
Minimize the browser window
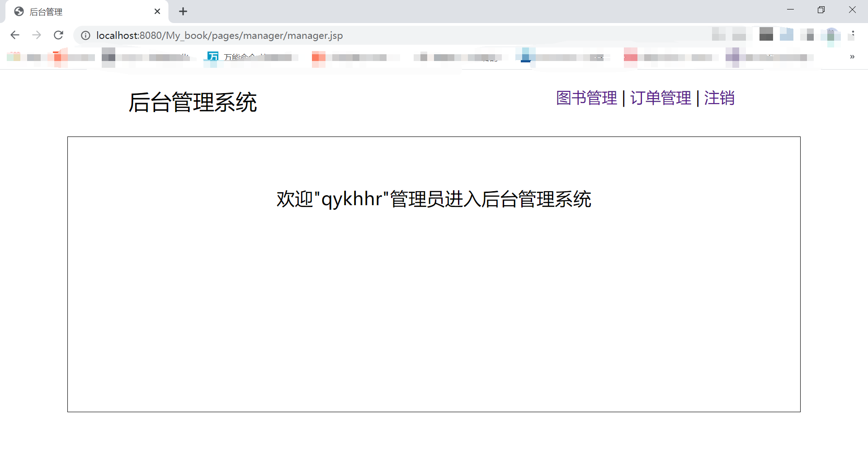click(x=790, y=10)
